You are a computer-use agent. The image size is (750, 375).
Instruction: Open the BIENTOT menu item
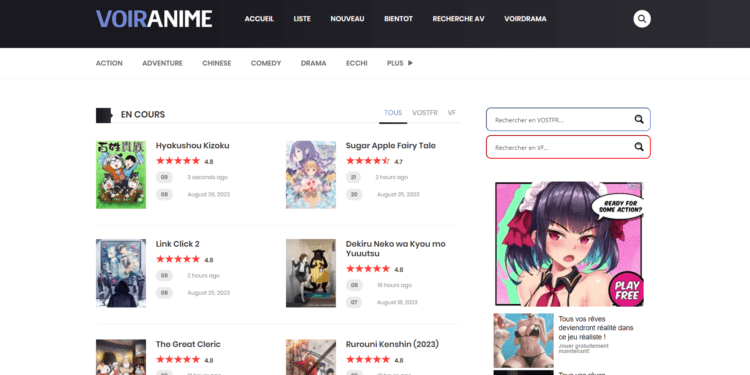[398, 19]
